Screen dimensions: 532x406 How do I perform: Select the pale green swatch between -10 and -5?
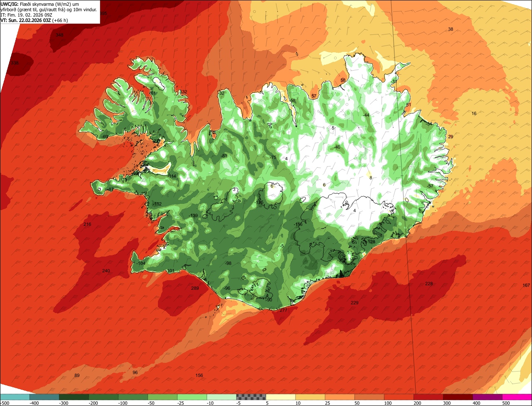[222, 397]
